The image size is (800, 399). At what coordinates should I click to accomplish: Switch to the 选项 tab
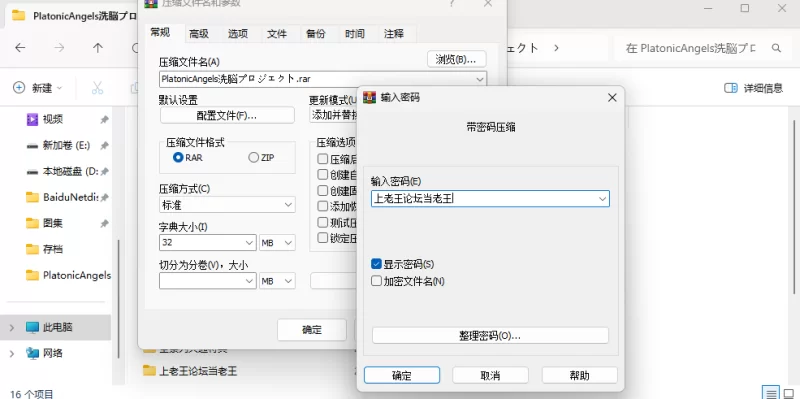click(238, 34)
